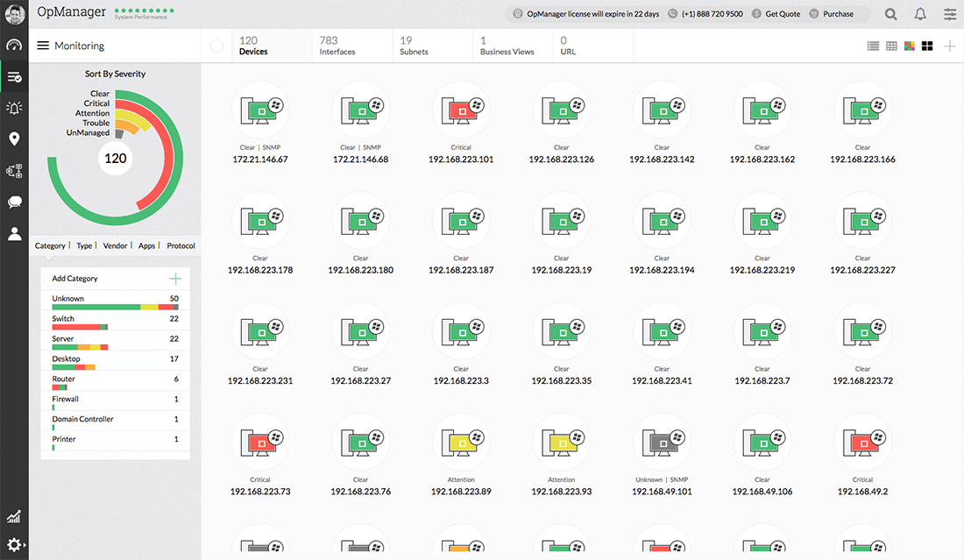The width and height of the screenshot is (964, 560).
Task: Switch to large icon tiles view
Action: tap(927, 46)
